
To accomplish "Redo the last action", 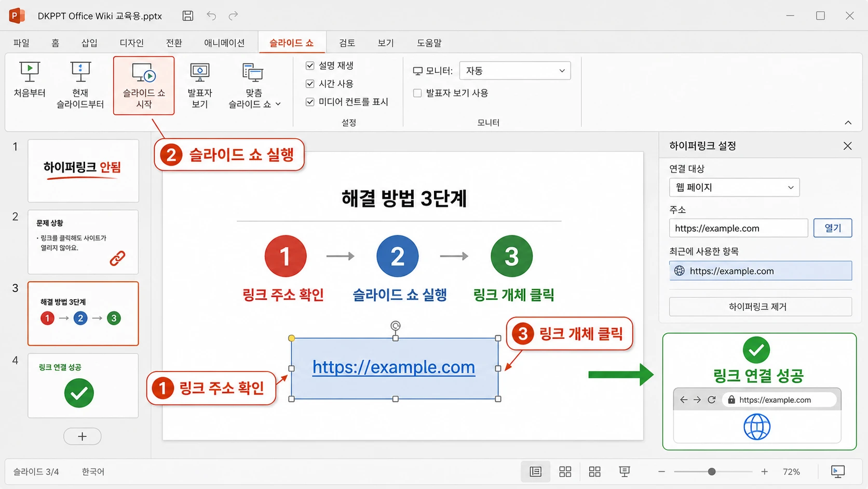I will (234, 16).
